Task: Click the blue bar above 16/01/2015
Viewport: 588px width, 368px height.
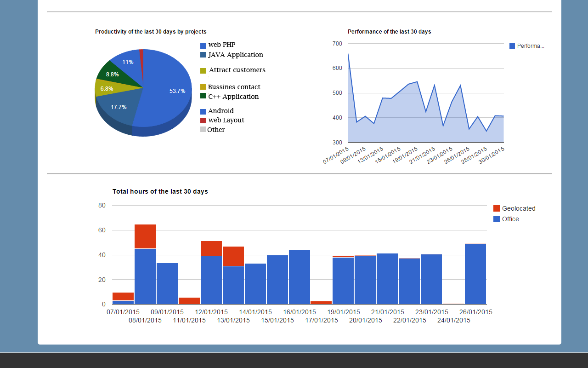Action: [x=300, y=277]
